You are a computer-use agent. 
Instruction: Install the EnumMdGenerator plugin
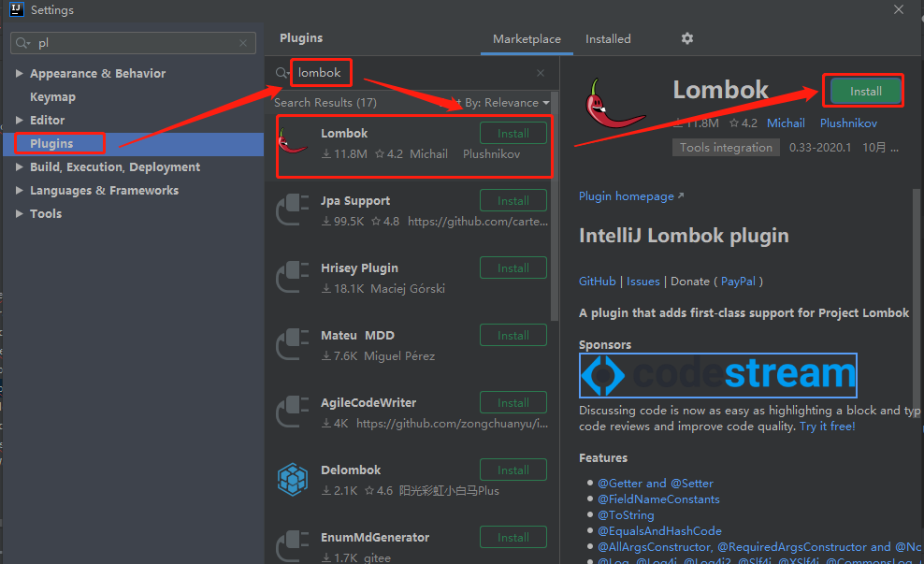coord(513,538)
